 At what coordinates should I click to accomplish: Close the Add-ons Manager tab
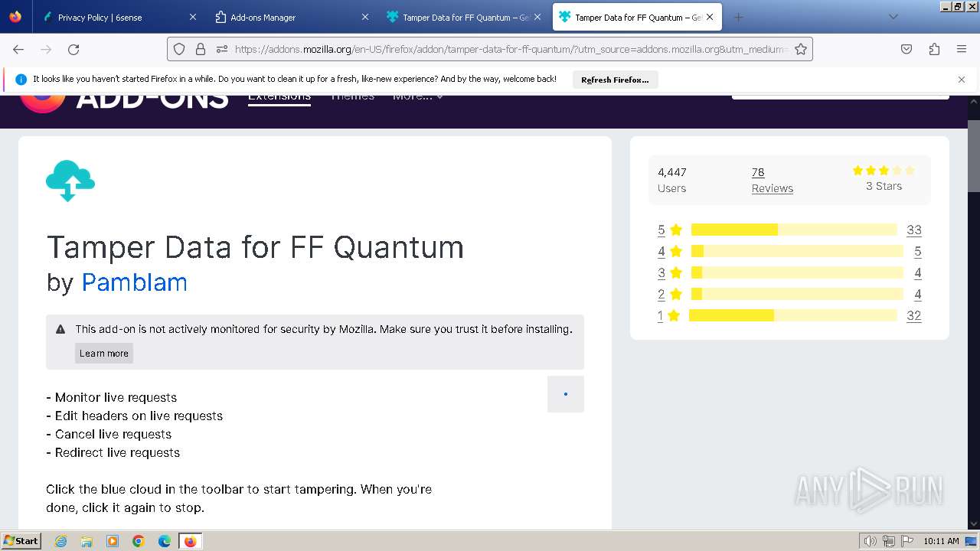click(365, 17)
